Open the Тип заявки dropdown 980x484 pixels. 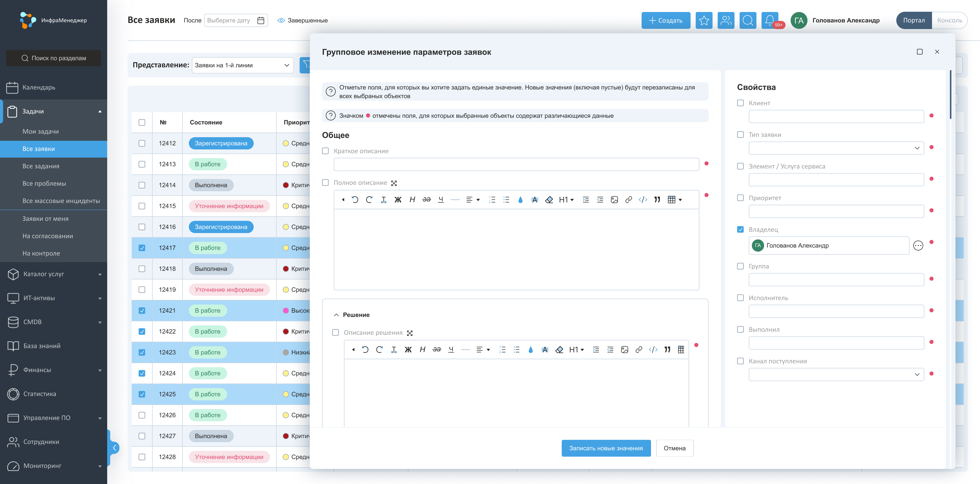coord(836,148)
